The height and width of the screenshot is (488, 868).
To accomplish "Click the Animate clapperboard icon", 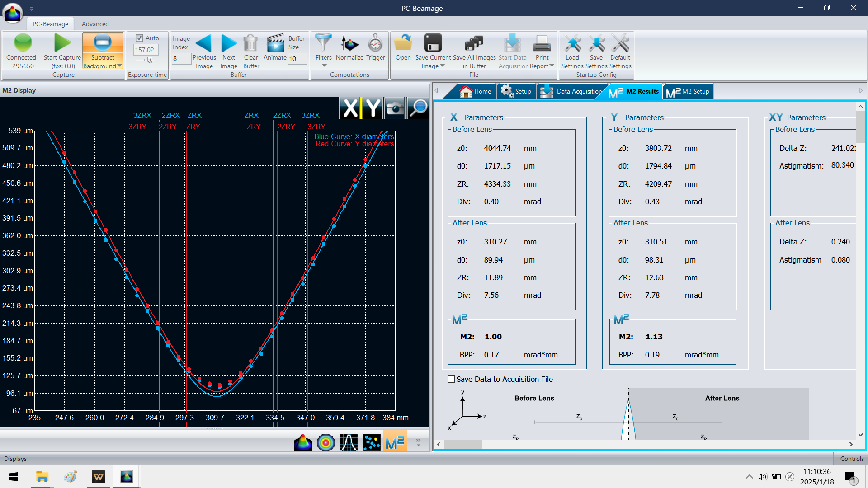I will (x=275, y=43).
